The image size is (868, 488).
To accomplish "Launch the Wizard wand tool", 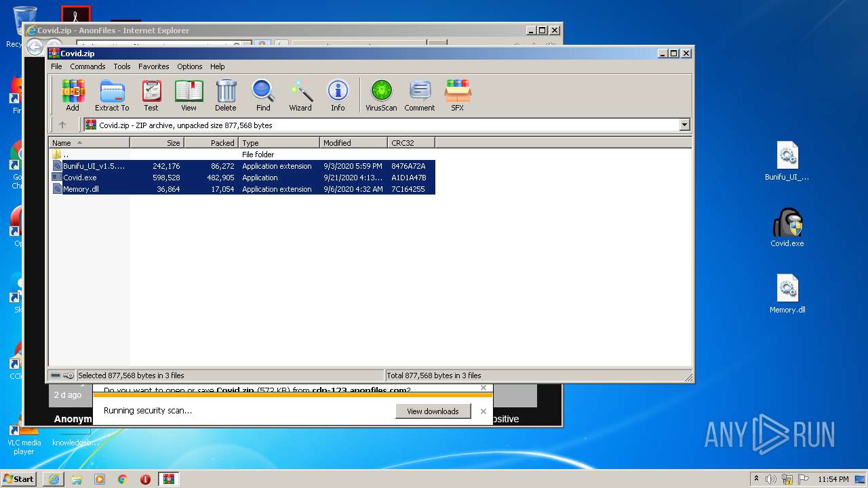I will coord(300,95).
